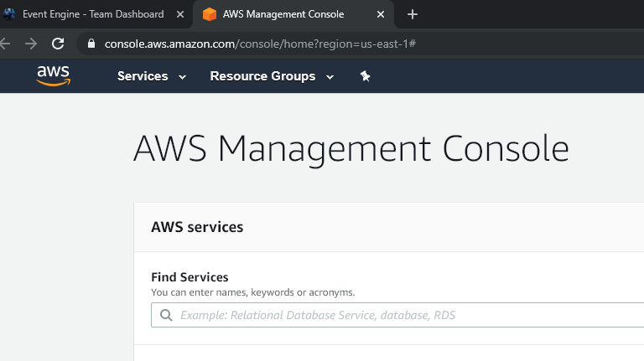Close the AWS Management Console tab
Viewport: 644px width, 361px height.
coord(381,14)
